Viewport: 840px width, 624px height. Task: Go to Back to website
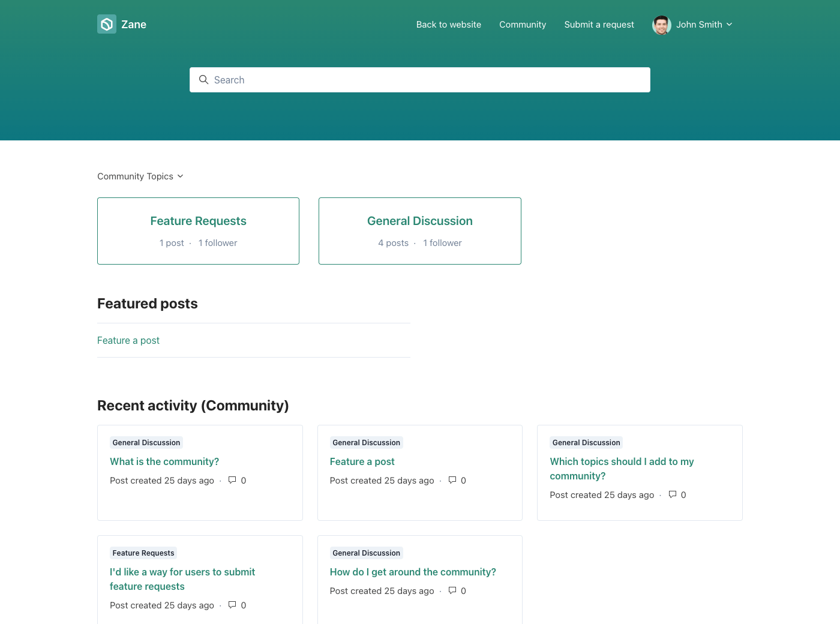(x=448, y=25)
